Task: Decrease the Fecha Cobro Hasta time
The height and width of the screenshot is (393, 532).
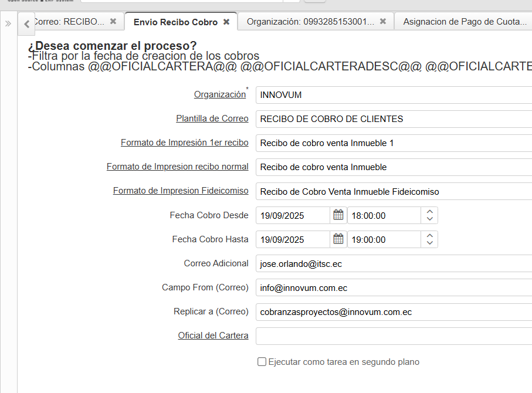Action: coord(429,243)
